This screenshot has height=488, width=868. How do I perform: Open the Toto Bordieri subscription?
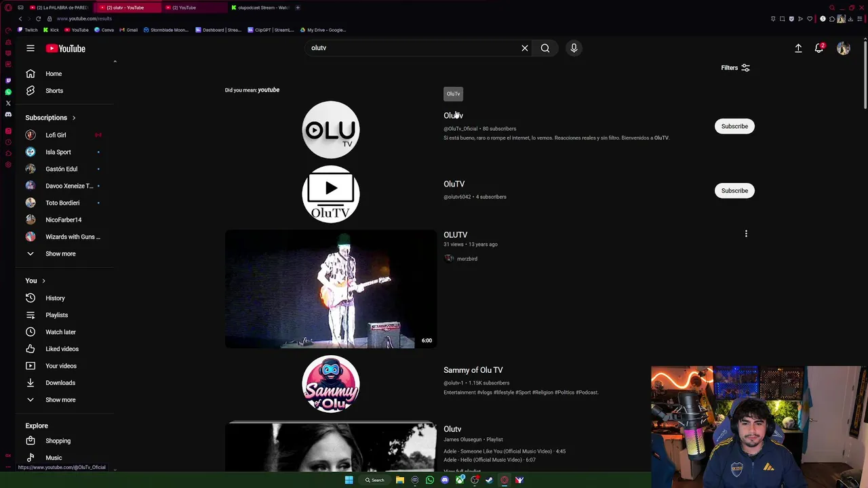coord(62,203)
